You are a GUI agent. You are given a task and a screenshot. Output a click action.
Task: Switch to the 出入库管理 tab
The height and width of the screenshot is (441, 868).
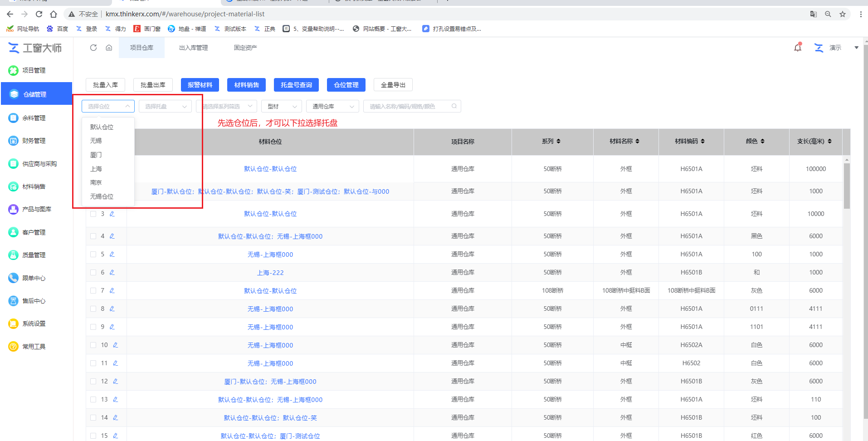(x=193, y=48)
